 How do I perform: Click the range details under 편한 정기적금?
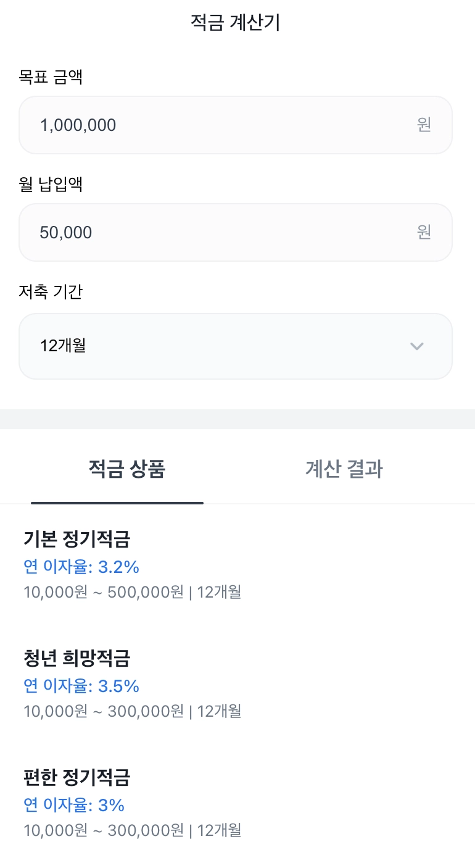(132, 830)
